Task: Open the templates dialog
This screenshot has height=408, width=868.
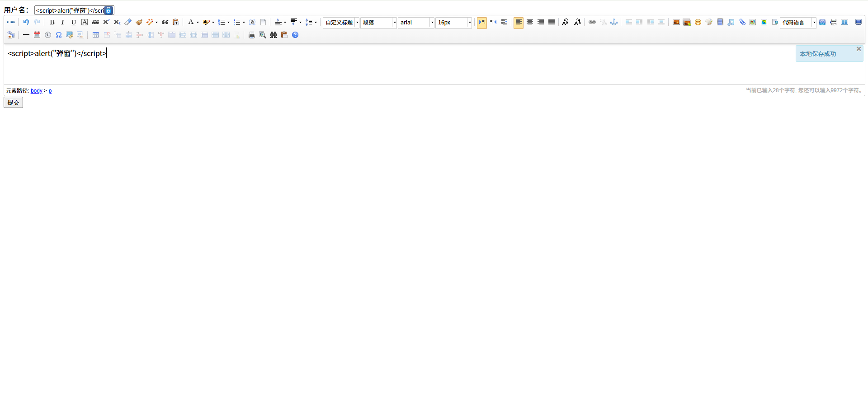Action: (x=844, y=22)
